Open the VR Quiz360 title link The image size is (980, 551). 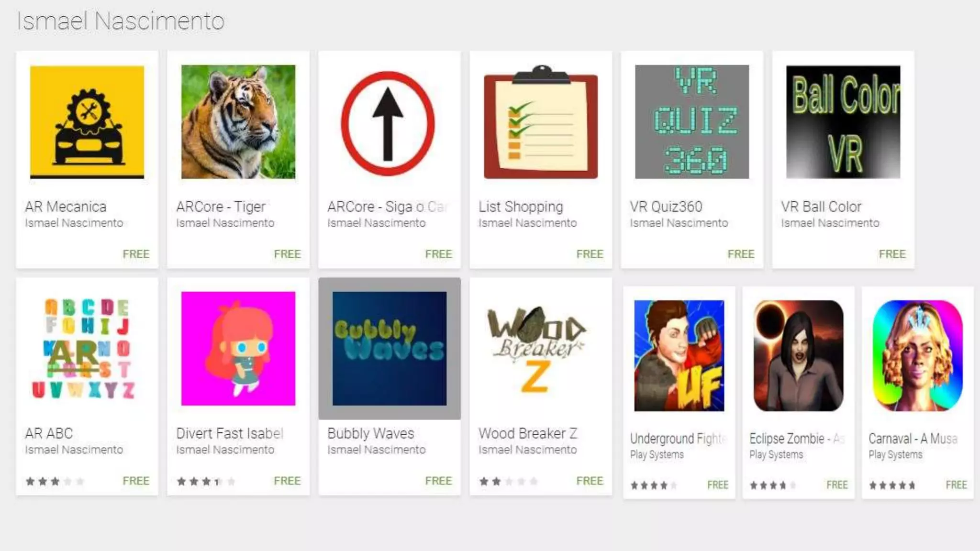(666, 207)
